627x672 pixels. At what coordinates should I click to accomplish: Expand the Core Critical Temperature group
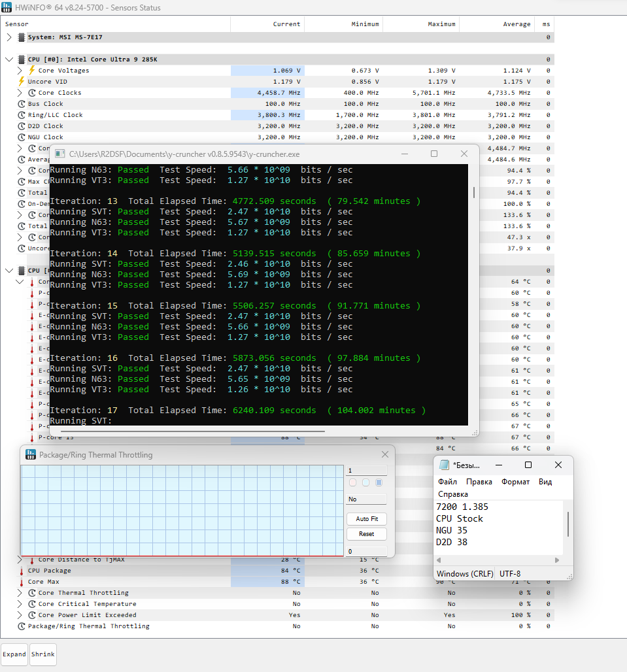pyautogui.click(x=20, y=604)
